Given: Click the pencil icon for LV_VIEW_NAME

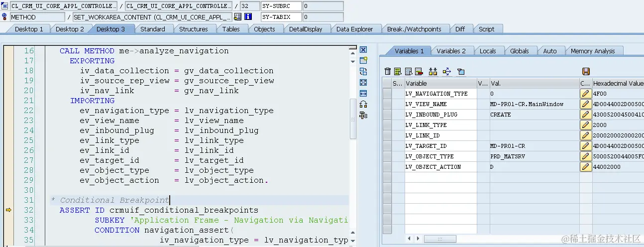Looking at the screenshot, I should click(x=585, y=104).
